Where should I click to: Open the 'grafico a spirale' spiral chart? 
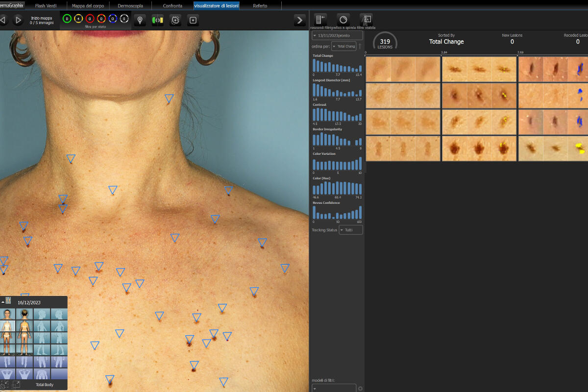coord(343,20)
